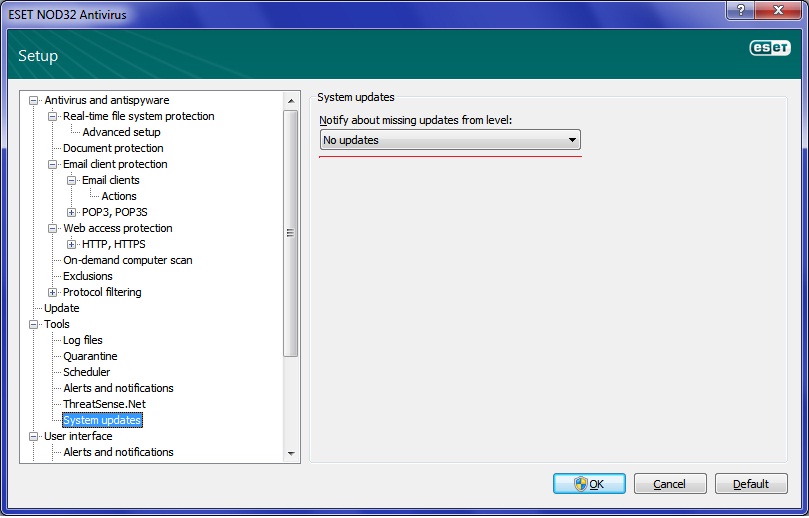809x518 pixels.
Task: Select Scheduler under Tools
Action: coord(86,372)
